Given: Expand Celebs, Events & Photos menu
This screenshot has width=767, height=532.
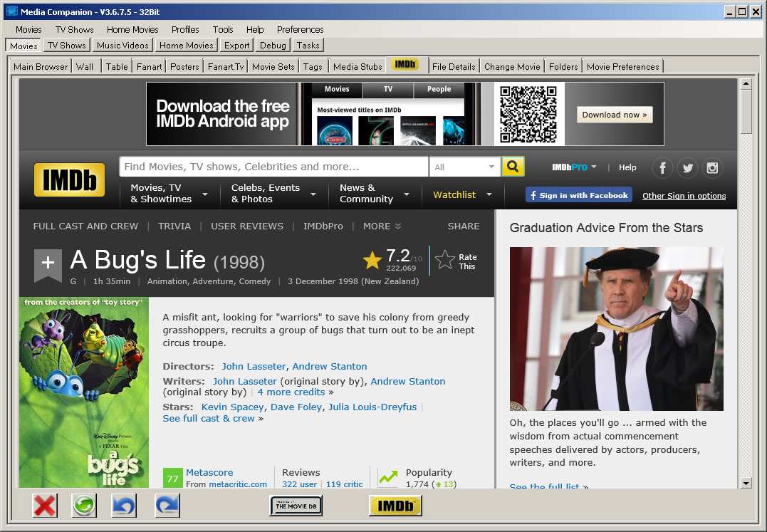Looking at the screenshot, I should (273, 194).
